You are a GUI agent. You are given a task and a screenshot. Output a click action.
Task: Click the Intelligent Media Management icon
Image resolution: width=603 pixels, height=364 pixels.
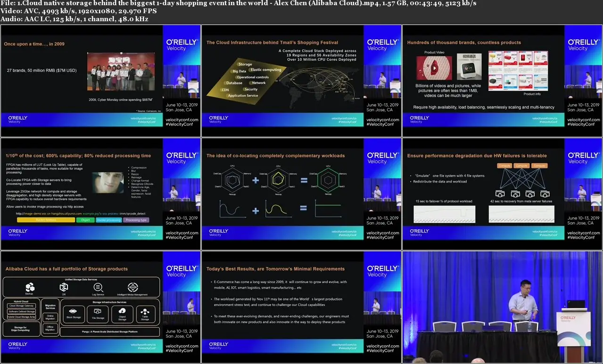click(x=133, y=287)
